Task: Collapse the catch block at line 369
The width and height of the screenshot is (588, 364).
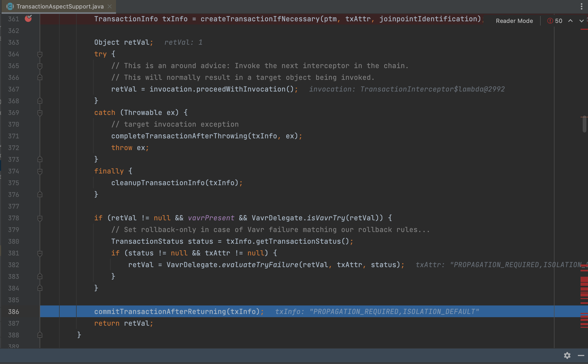Action: point(40,113)
